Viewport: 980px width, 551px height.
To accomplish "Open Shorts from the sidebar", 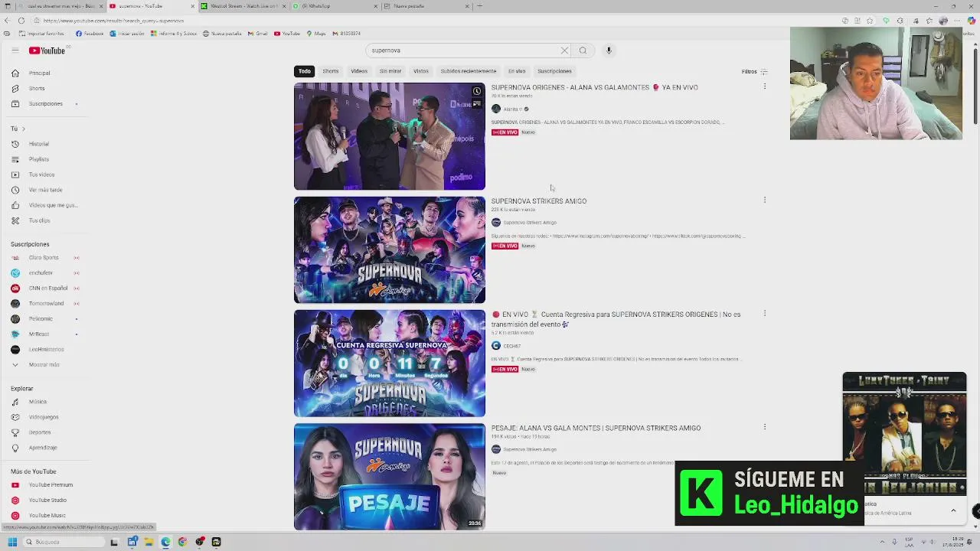I will click(x=46, y=89).
